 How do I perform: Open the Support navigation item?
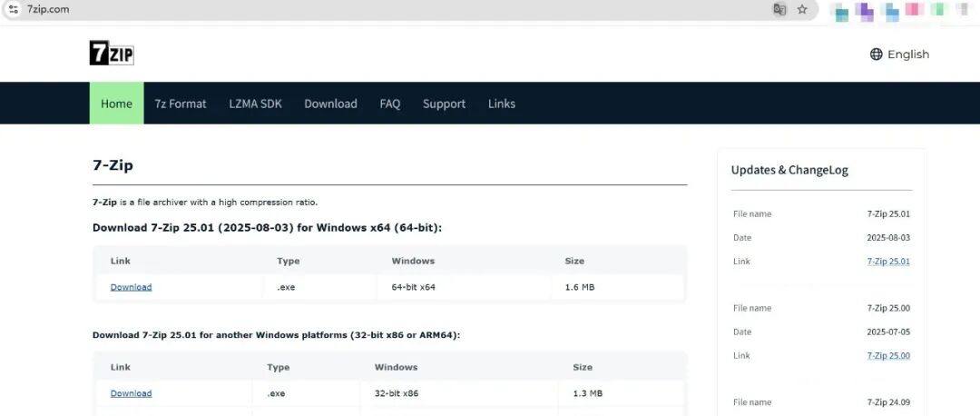(444, 104)
